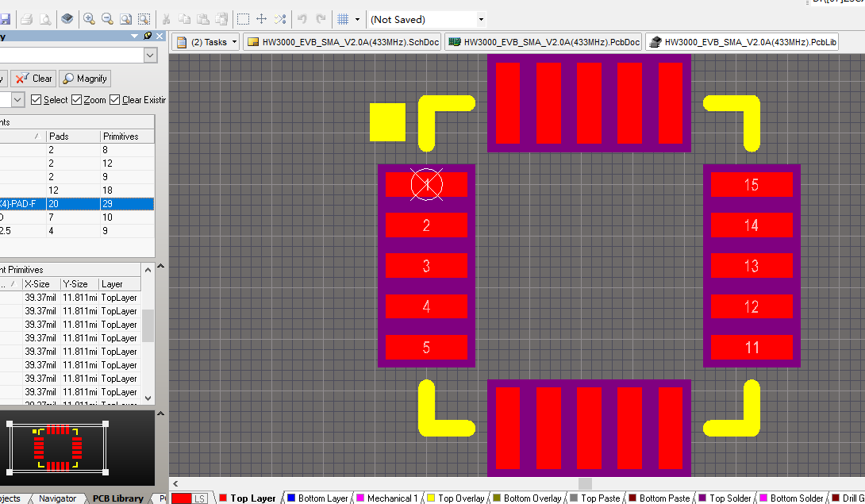Click the Magnify button
The height and width of the screenshot is (504, 865).
click(85, 79)
